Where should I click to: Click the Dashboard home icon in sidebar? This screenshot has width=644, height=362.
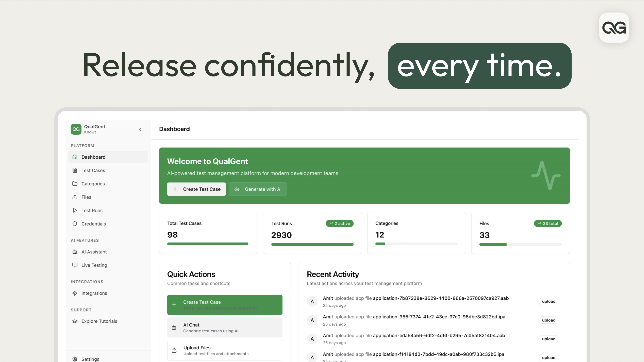click(x=75, y=157)
